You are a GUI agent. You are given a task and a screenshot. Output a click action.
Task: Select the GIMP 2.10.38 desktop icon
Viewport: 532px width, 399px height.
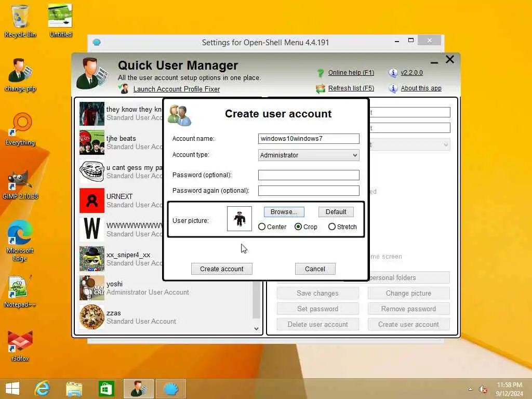pos(20,184)
